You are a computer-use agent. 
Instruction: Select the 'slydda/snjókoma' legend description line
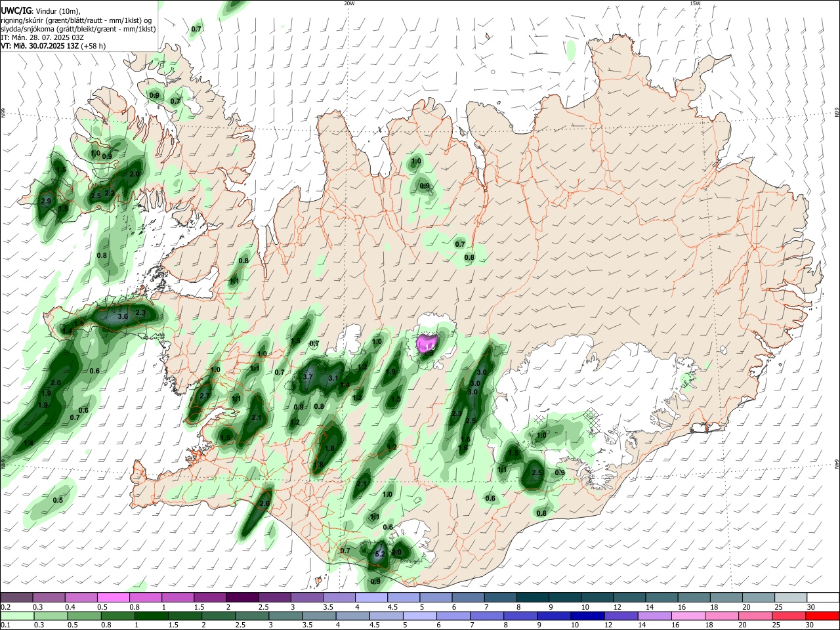click(x=79, y=29)
